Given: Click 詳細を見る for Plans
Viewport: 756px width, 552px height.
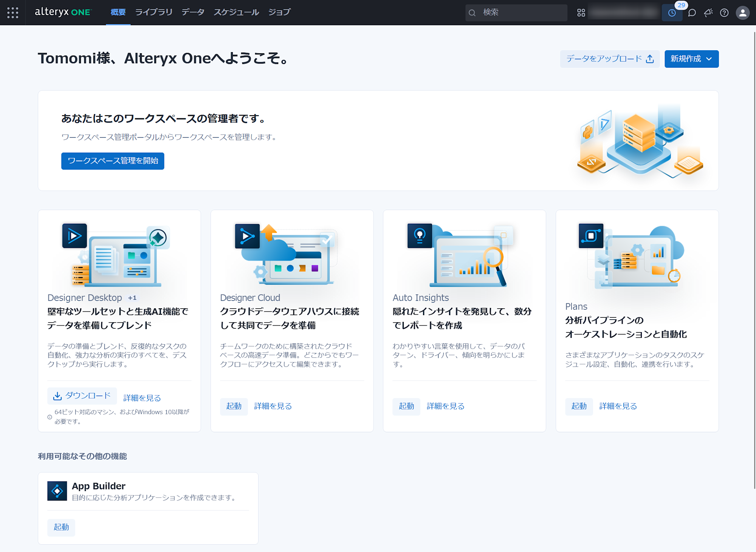Looking at the screenshot, I should 618,406.
